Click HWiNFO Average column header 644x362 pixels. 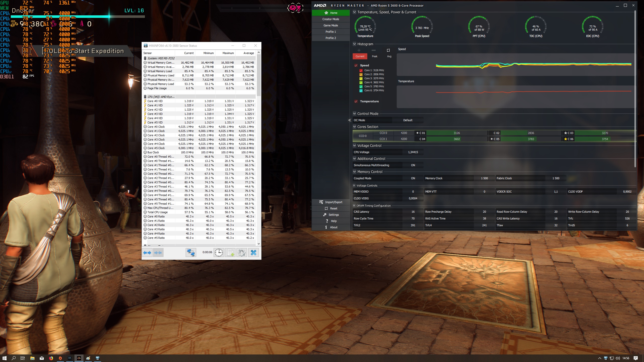246,53
